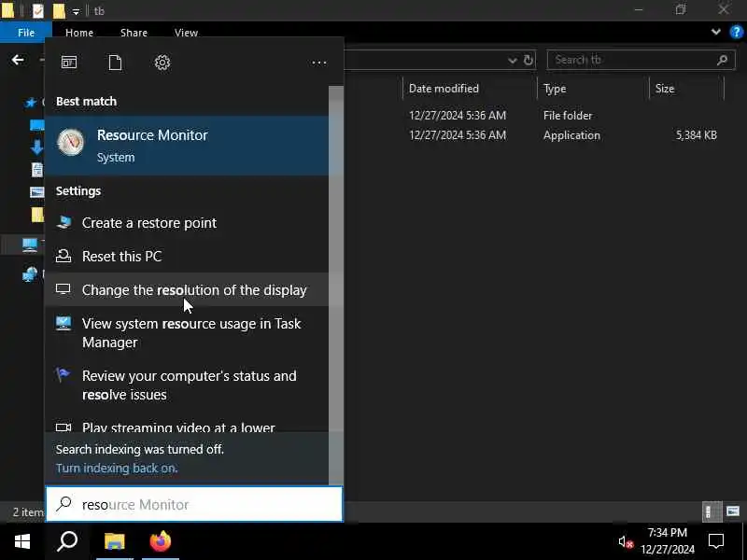This screenshot has height=560, width=747.
Task: Open address bar history dropdown
Action: tap(512, 61)
